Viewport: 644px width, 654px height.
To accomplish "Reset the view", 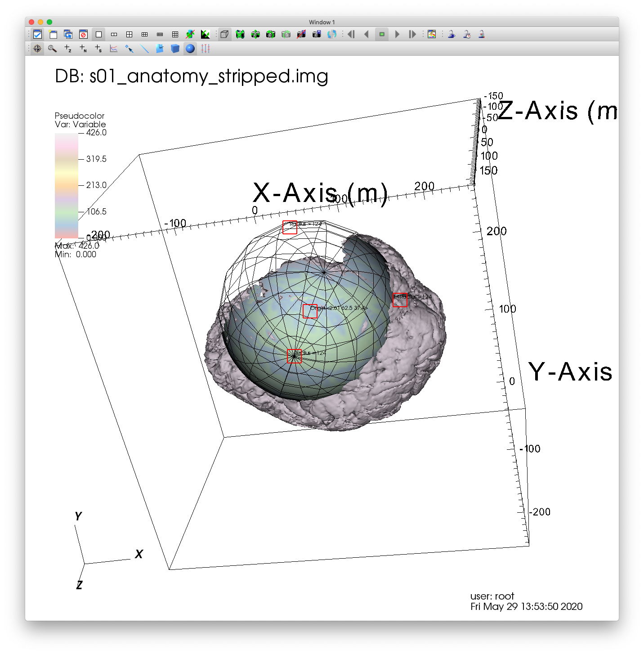I will [x=240, y=34].
